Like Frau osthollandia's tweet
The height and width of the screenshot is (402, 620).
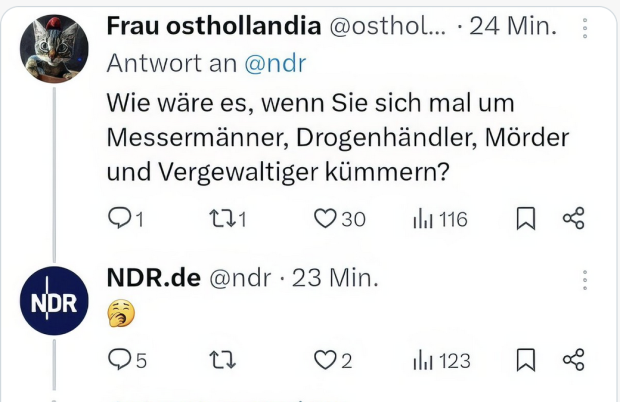click(x=327, y=219)
